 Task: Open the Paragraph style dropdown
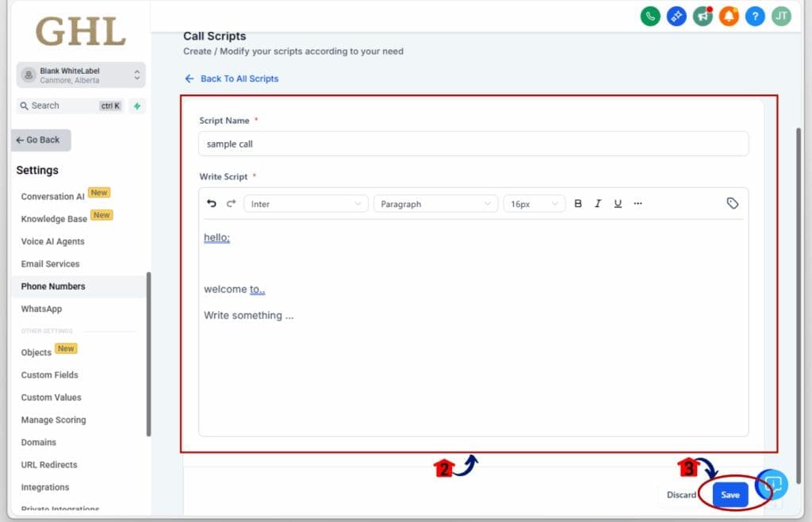435,204
